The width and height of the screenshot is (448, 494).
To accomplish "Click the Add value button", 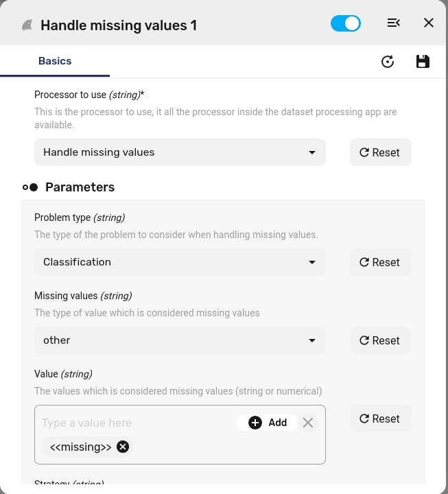I will point(267,423).
